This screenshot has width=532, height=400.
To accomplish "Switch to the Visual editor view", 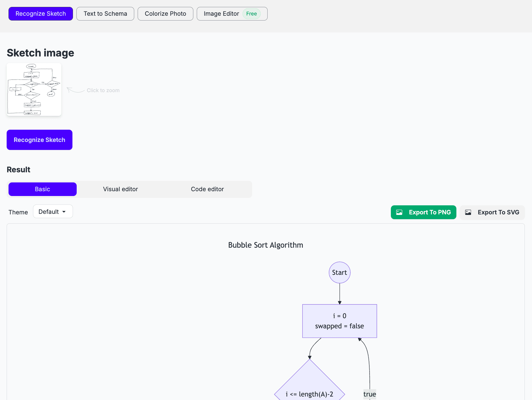I will coord(120,189).
